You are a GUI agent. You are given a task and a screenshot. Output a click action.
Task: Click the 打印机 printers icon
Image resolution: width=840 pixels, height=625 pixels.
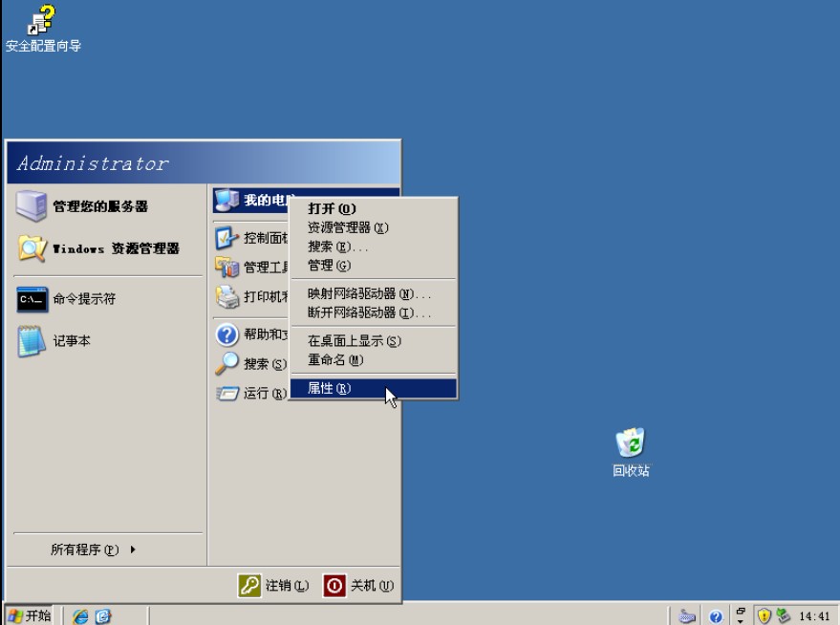[226, 296]
